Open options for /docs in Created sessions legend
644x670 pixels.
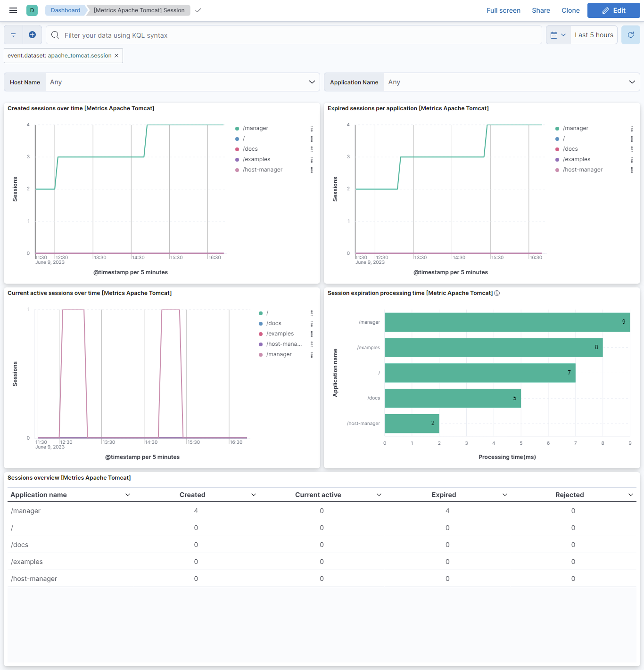point(312,149)
